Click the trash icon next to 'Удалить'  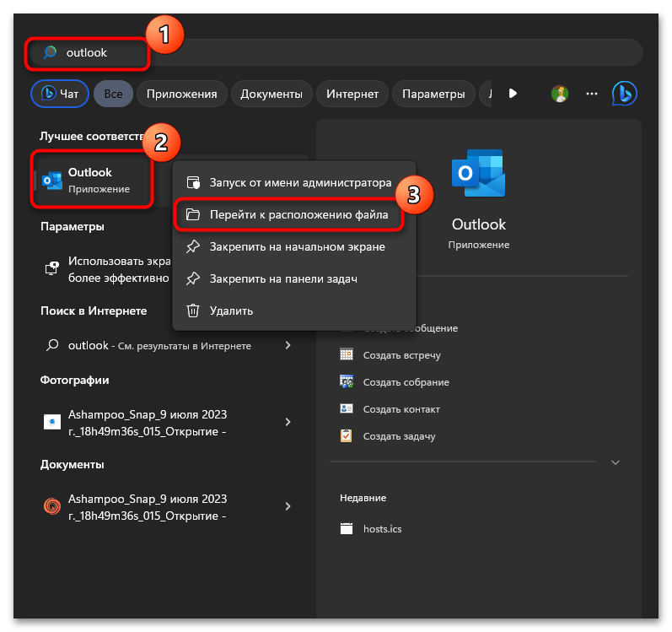pos(193,311)
